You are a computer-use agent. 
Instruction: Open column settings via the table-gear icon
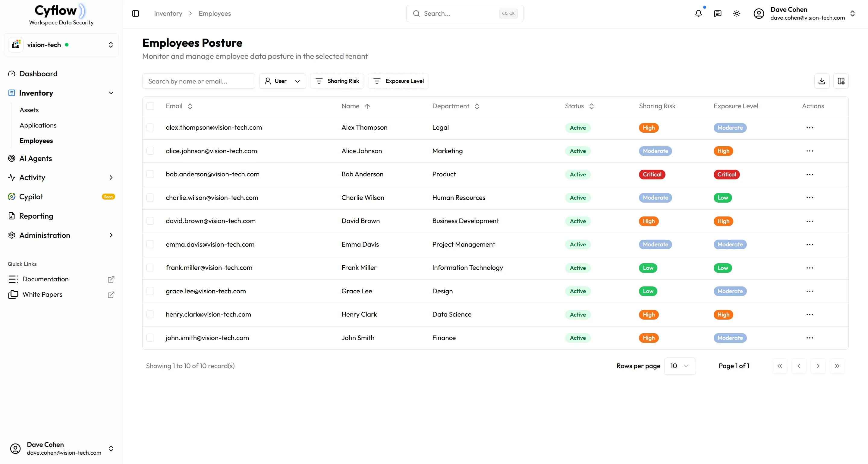coord(841,81)
